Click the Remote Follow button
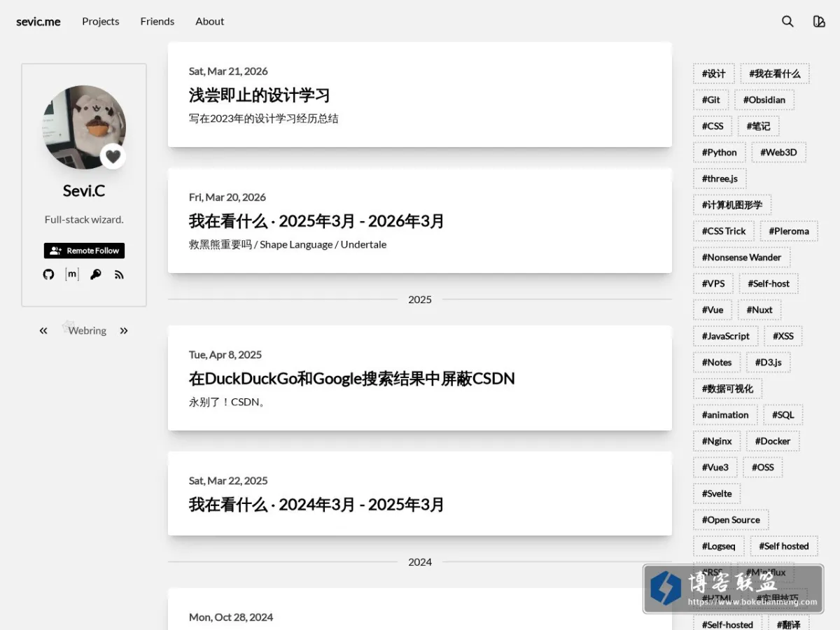840x630 pixels. click(84, 251)
